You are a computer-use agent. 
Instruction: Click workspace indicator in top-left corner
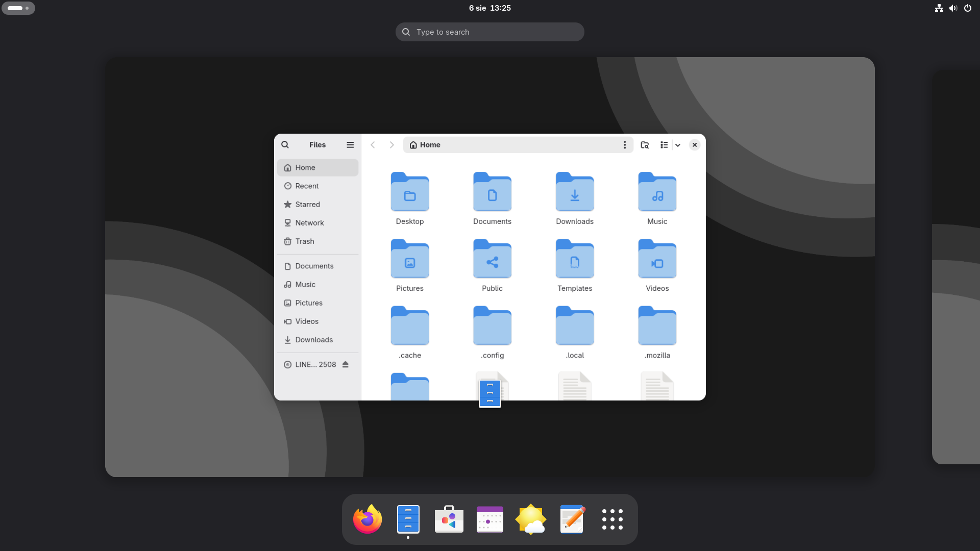(x=18, y=8)
